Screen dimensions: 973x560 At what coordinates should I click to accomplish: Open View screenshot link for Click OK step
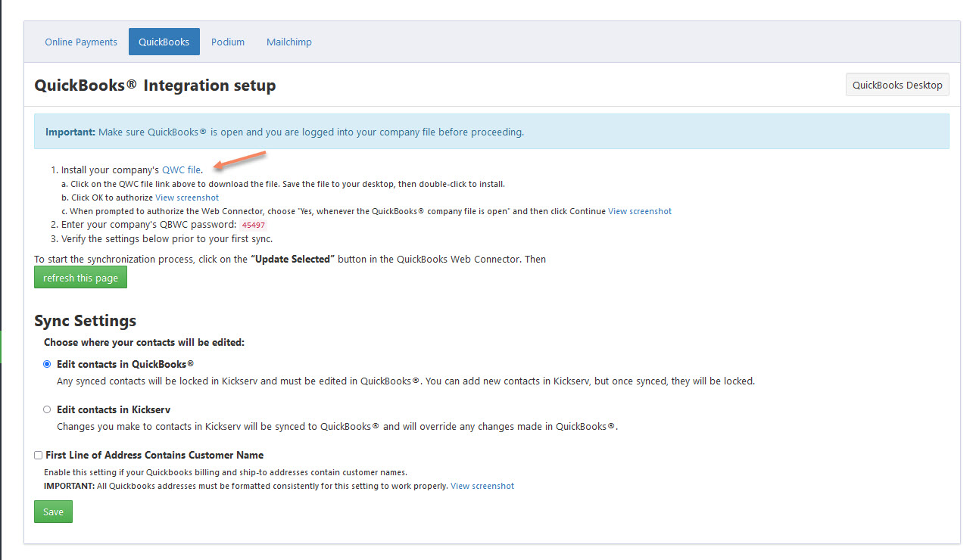187,198
